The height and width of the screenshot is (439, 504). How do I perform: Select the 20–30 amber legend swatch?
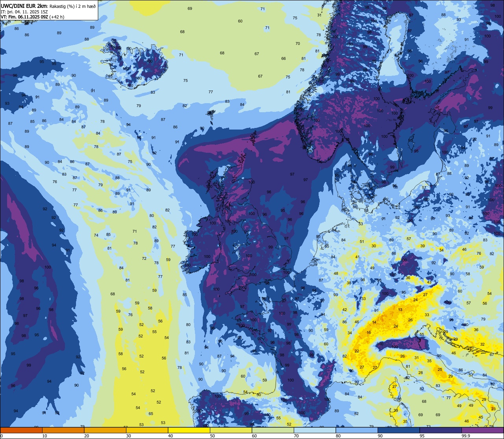coord(105,430)
